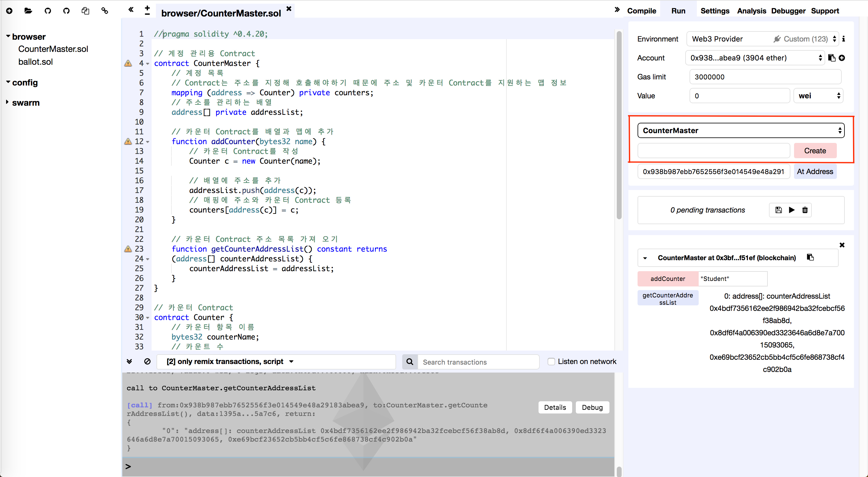Open a local Solidity file via folder icon
868x477 pixels.
click(x=28, y=11)
